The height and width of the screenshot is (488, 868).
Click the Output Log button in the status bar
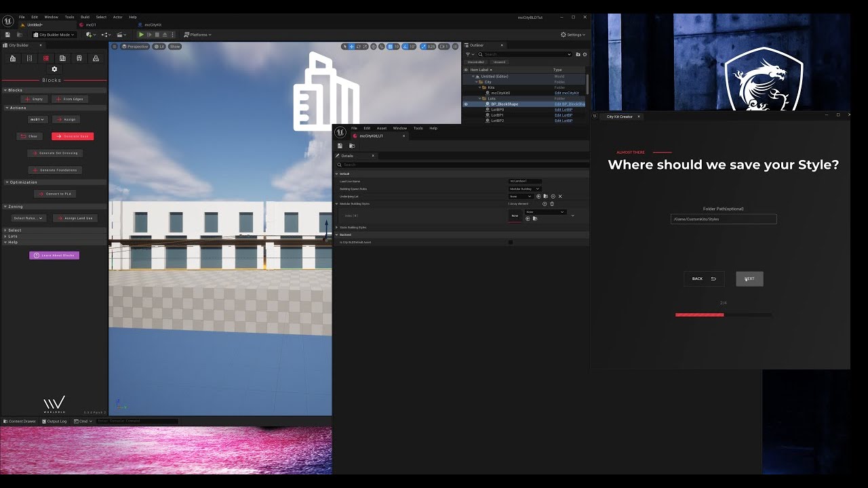pyautogui.click(x=55, y=421)
